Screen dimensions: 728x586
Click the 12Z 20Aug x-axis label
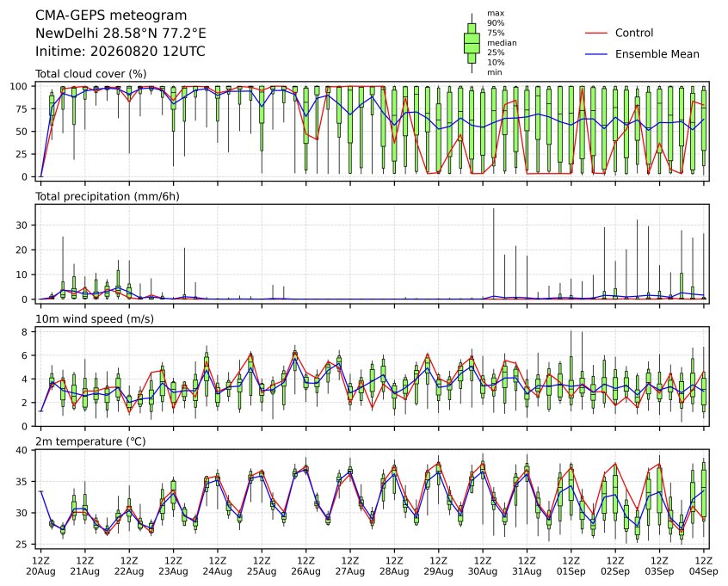tap(40, 566)
